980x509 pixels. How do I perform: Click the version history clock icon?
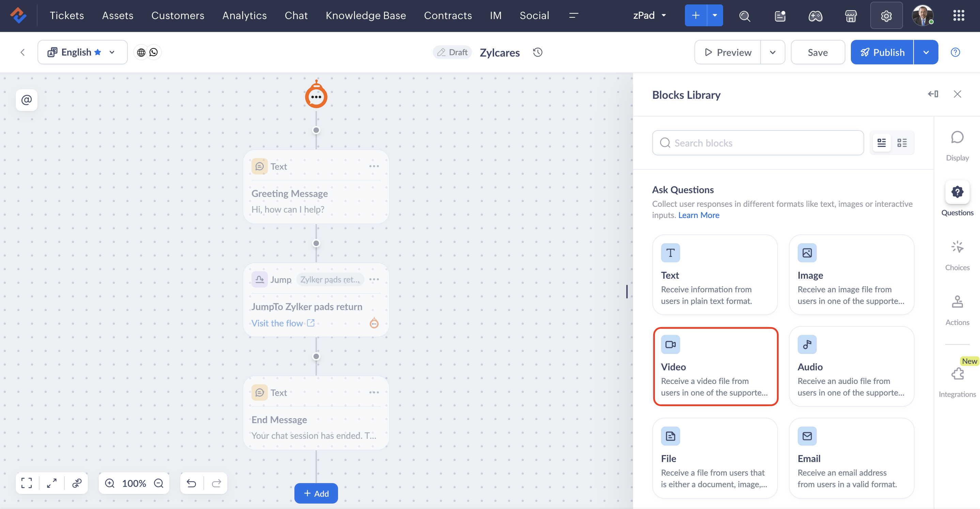point(538,52)
